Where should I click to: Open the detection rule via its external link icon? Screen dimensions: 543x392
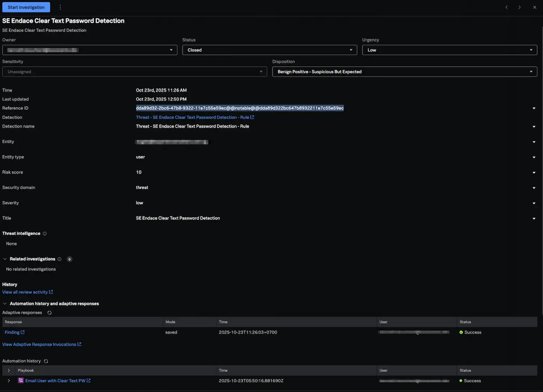click(252, 117)
